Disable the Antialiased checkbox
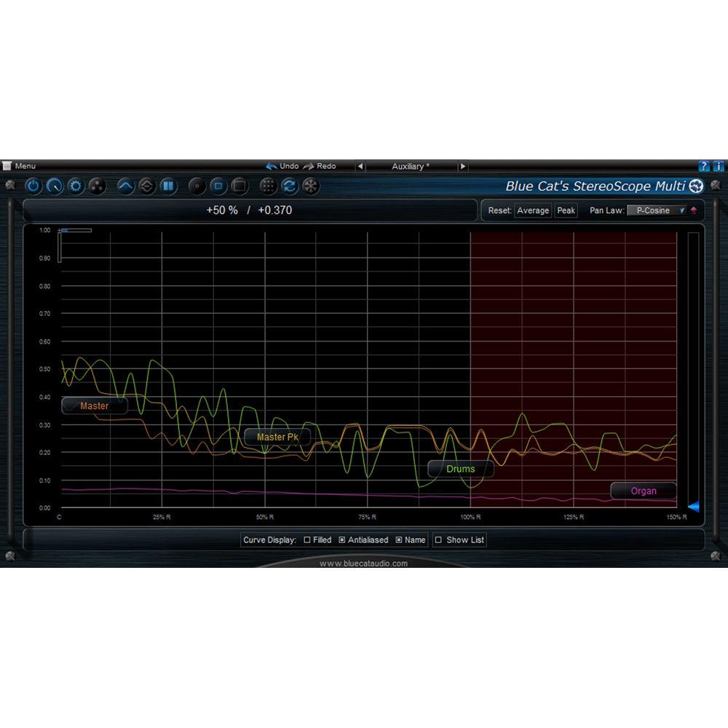This screenshot has width=728, height=728. tap(342, 540)
